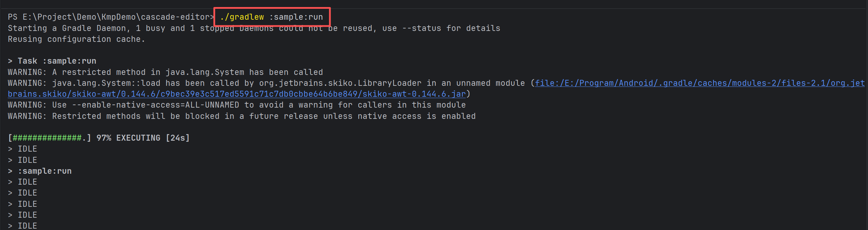Screen dimensions: 868x230
Task: Click the IDLE line below :sample:run
Action: (23, 182)
